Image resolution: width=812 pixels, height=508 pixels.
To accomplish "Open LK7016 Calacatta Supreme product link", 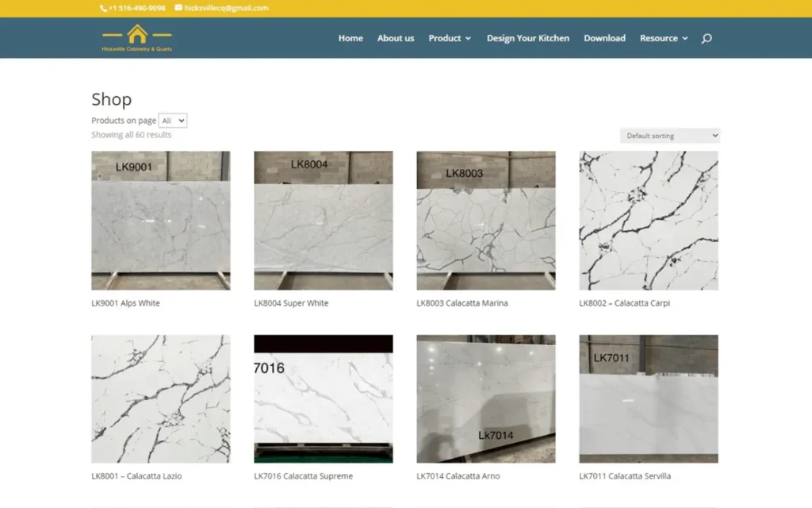I will click(303, 476).
